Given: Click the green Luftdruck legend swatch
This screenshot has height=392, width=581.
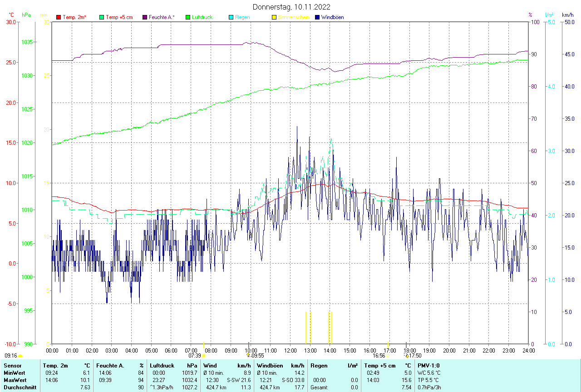Looking at the screenshot, I should click(188, 17).
